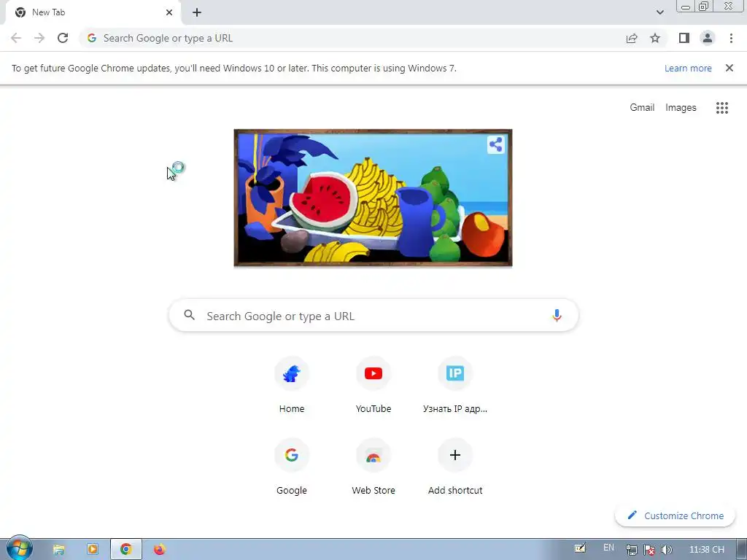747x560 pixels.
Task: Focus the center Google search box
Action: 374,315
